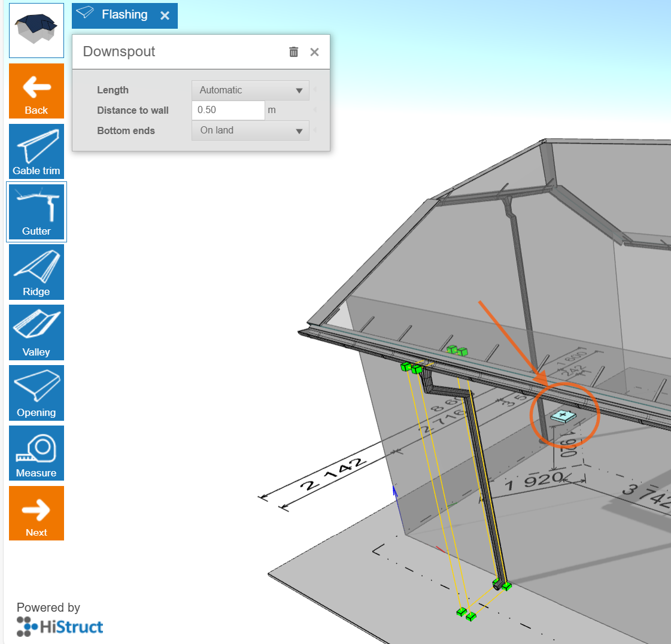Open the HiStruct logo link
This screenshot has width=671, height=644.
[60, 626]
